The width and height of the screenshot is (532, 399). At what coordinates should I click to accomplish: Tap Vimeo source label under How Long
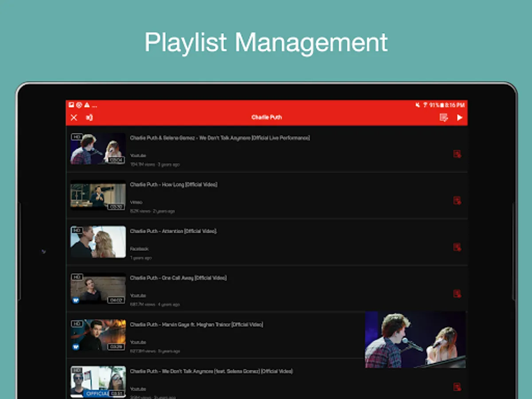pos(136,202)
